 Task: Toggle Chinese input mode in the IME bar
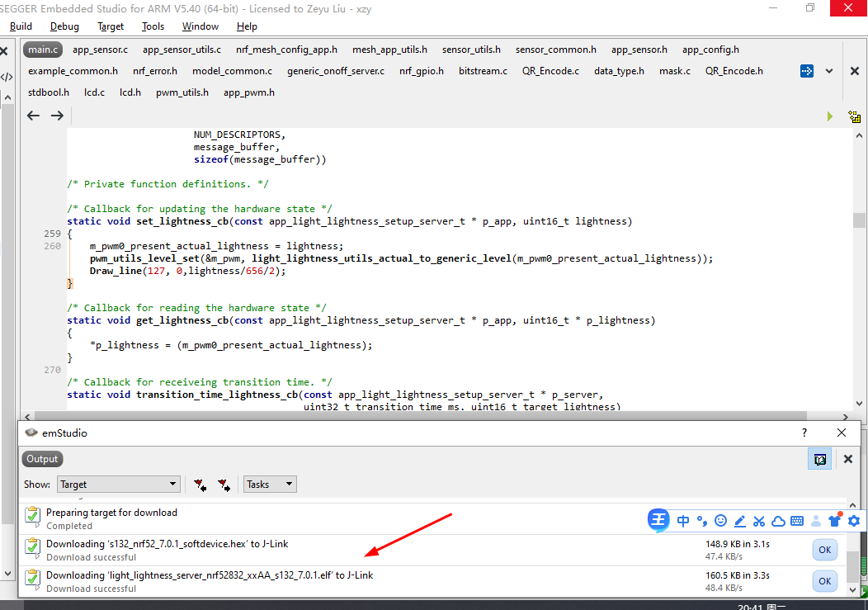683,521
